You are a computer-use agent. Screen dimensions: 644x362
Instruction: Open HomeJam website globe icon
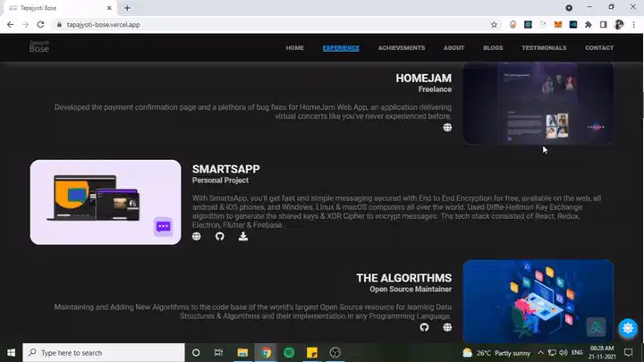coord(447,128)
